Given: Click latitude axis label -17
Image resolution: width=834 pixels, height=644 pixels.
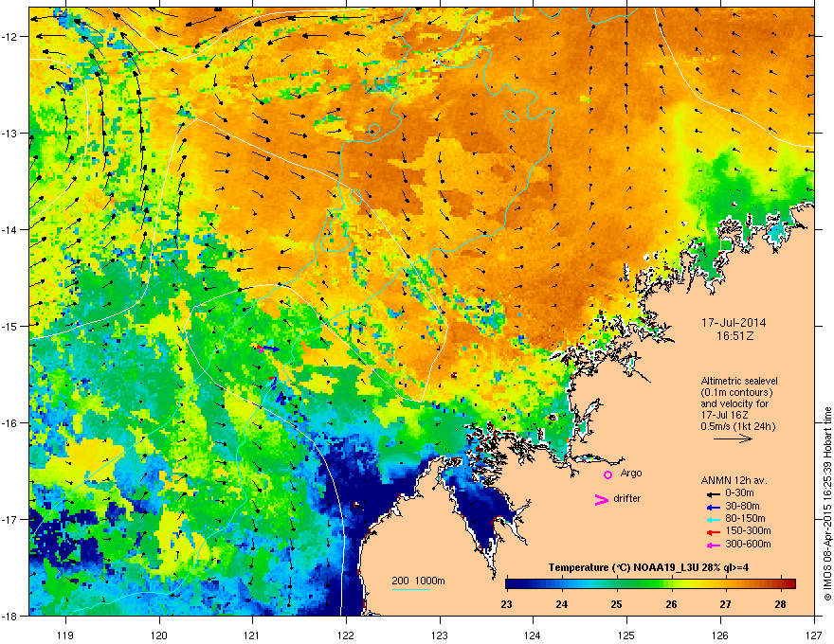Looking at the screenshot, I should coord(9,519).
